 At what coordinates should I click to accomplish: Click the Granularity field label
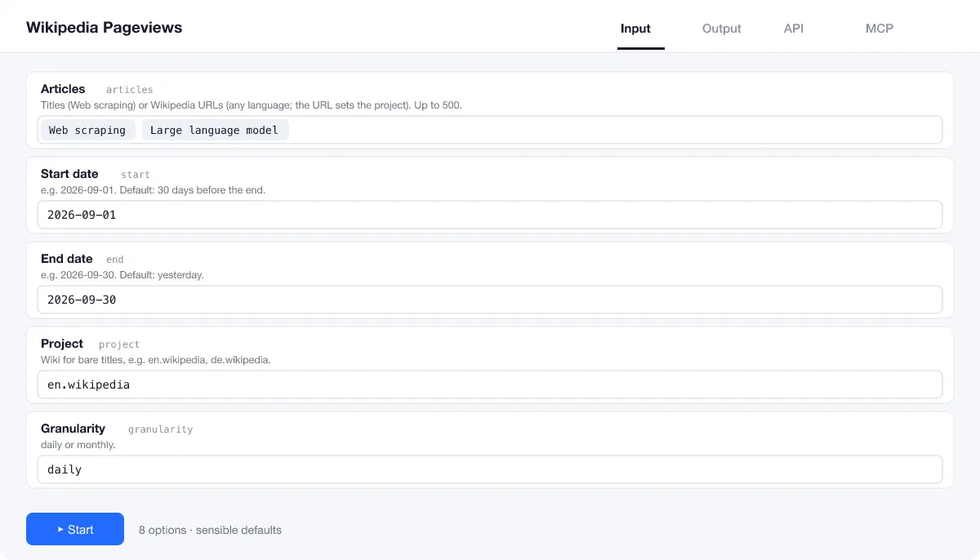tap(73, 429)
